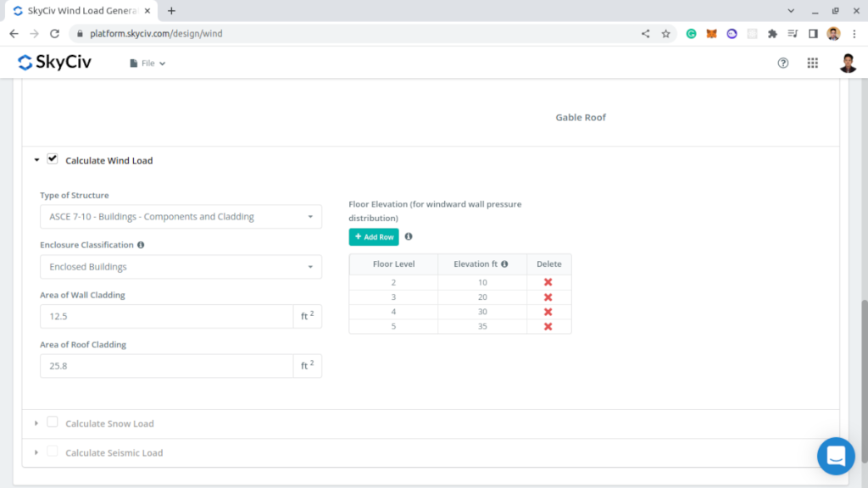868x488 pixels.
Task: Expand the Calculate Snow Load section
Action: click(x=36, y=424)
